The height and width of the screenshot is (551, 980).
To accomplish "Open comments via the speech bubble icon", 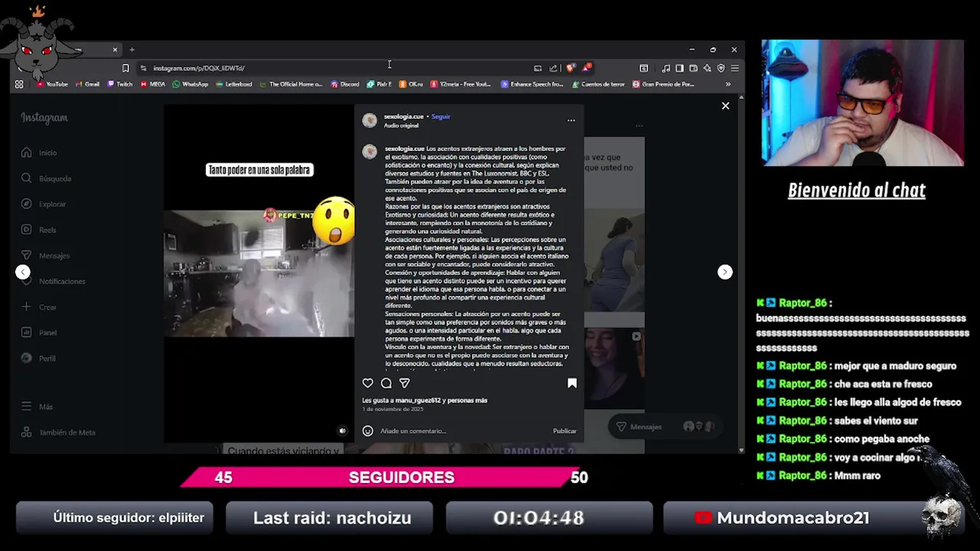I will (386, 383).
